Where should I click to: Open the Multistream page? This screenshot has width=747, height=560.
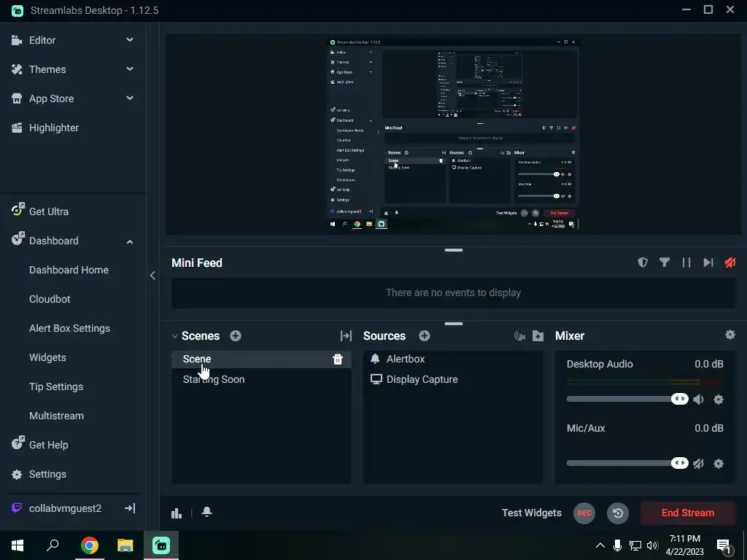point(56,416)
